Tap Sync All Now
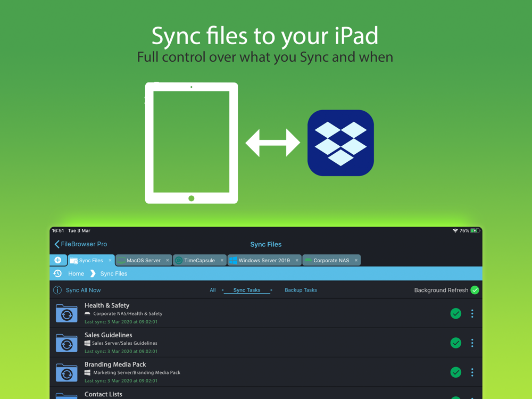 (83, 290)
